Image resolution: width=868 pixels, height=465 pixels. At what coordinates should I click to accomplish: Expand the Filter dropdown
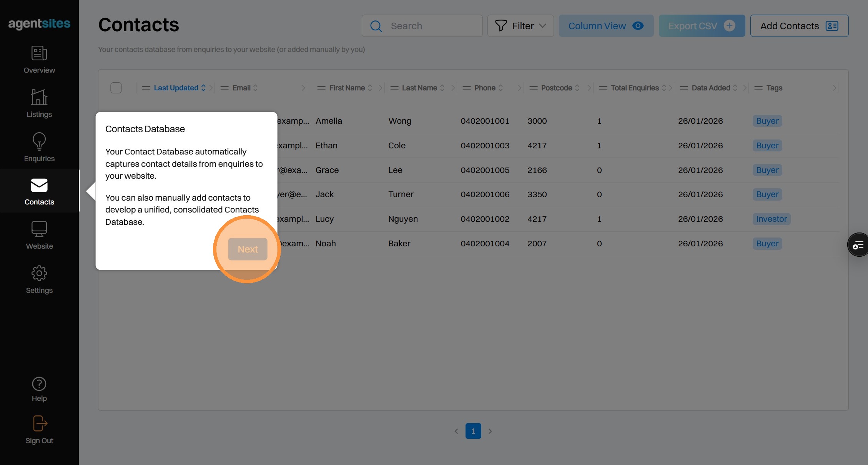pos(520,26)
